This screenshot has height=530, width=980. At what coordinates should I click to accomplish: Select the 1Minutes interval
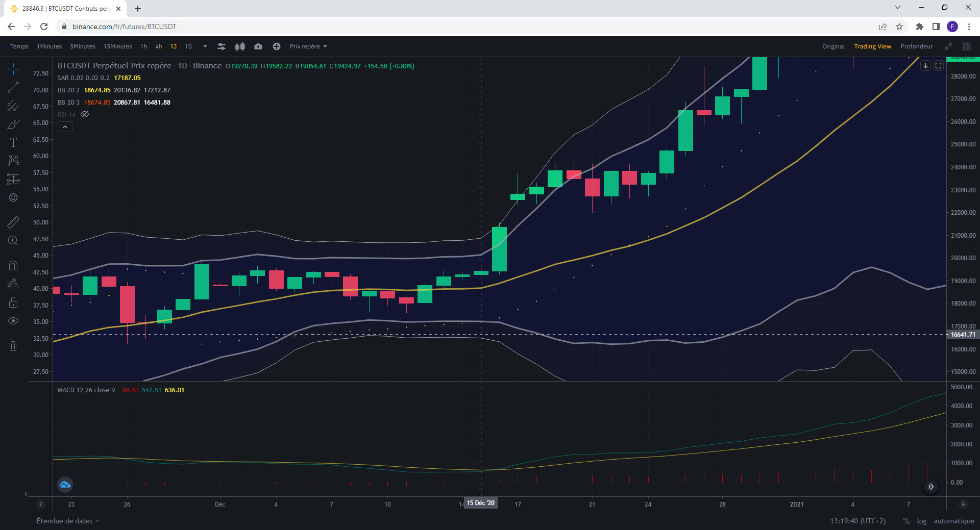point(49,46)
